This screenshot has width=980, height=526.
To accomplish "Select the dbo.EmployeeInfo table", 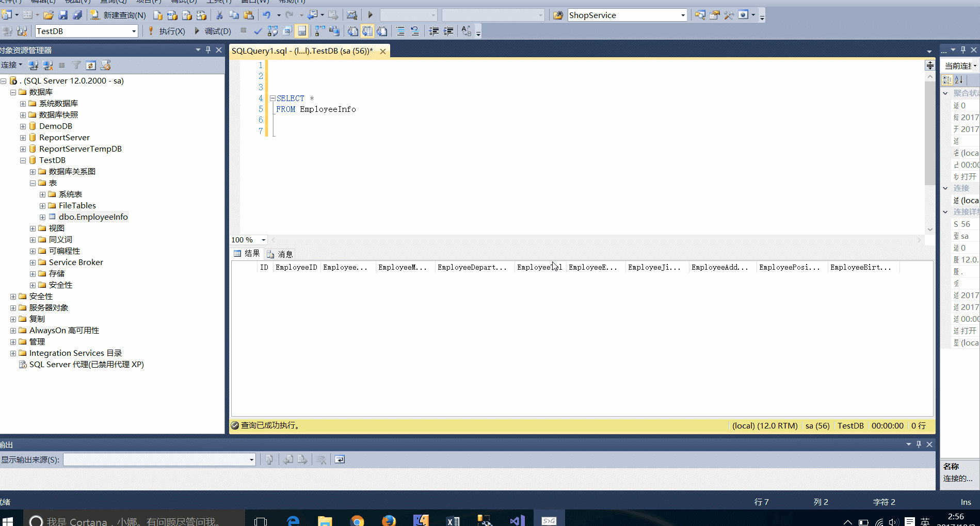I will tap(93, 217).
